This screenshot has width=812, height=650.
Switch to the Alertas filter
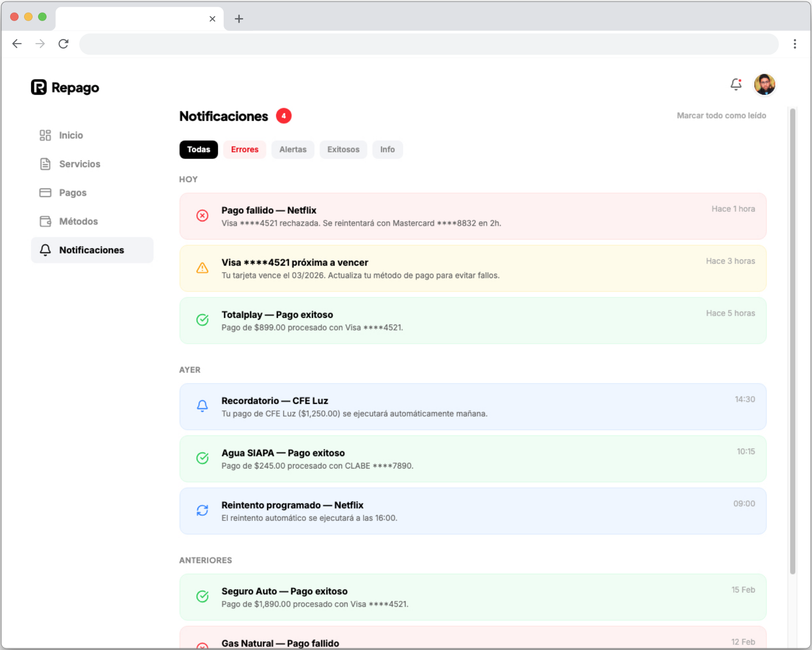tap(293, 149)
